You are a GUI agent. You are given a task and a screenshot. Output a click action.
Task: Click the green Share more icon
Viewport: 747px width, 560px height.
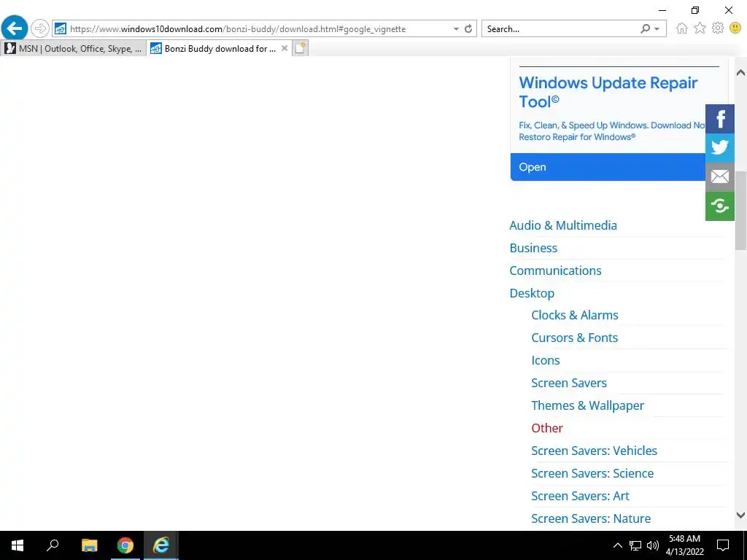pyautogui.click(x=720, y=206)
